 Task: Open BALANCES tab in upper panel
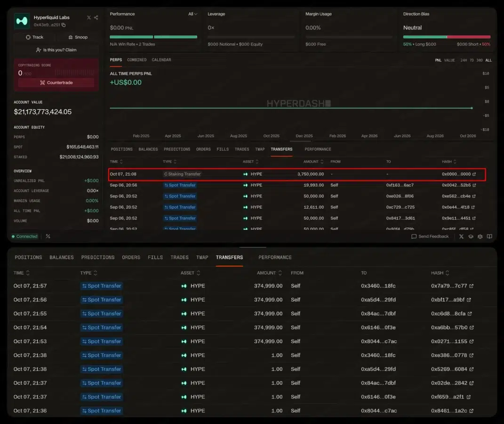[x=148, y=149]
